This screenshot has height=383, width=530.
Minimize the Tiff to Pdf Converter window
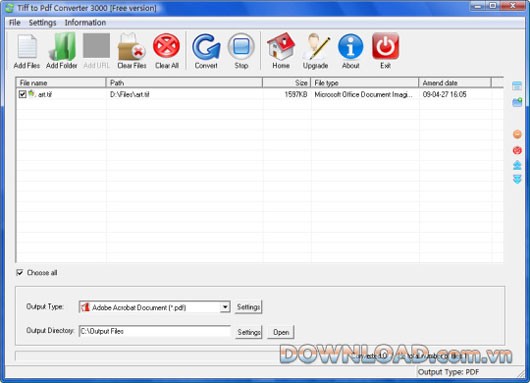click(477, 6)
